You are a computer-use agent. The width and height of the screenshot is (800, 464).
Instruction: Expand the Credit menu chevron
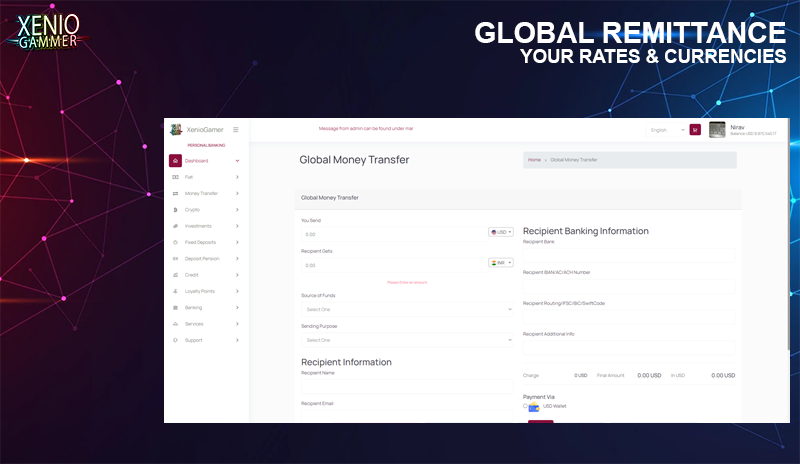tap(237, 275)
